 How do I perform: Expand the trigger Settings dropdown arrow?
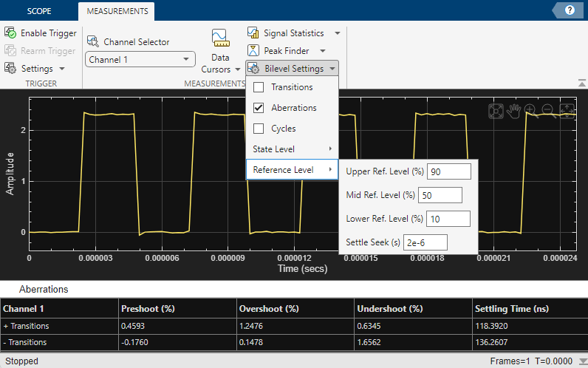(x=62, y=69)
